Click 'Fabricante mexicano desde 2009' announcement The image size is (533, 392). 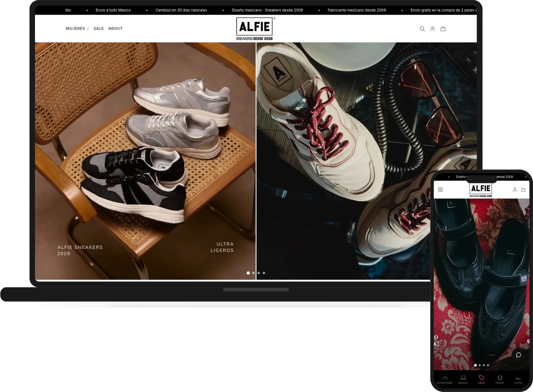click(x=357, y=10)
